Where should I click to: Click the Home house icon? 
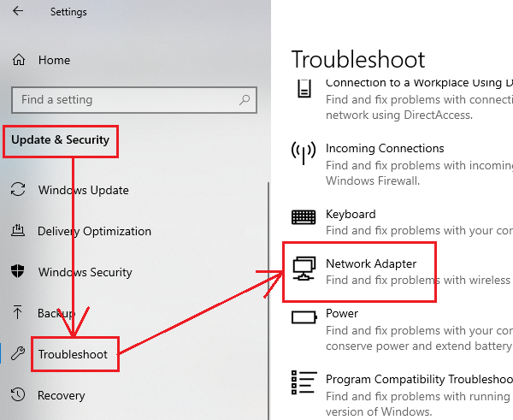pos(19,60)
